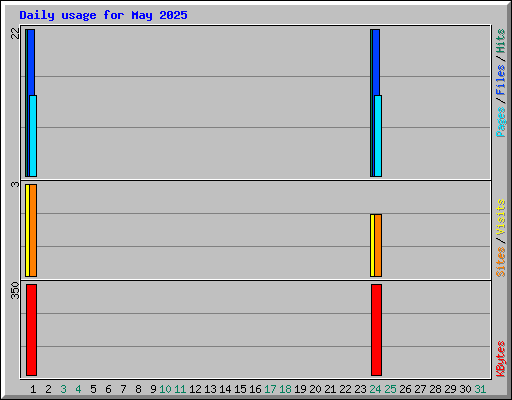512x400 pixels.
Task: Select the cyan Pages bar for day 1
Action: pyautogui.click(x=33, y=136)
